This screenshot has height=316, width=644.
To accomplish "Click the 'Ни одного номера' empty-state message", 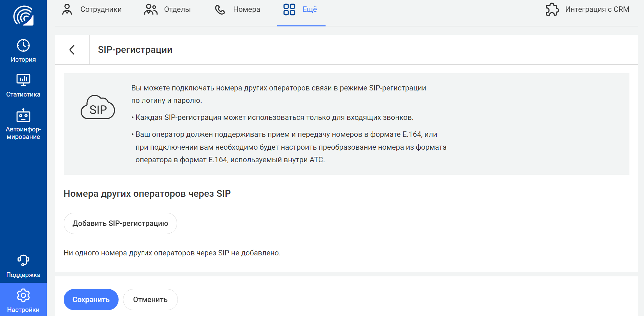I will [x=172, y=253].
